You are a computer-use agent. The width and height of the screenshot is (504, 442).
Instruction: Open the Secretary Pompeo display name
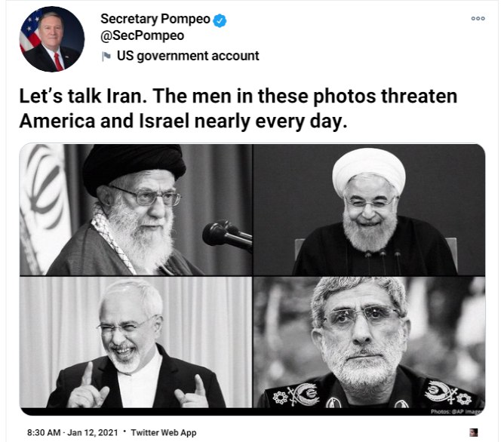click(155, 19)
